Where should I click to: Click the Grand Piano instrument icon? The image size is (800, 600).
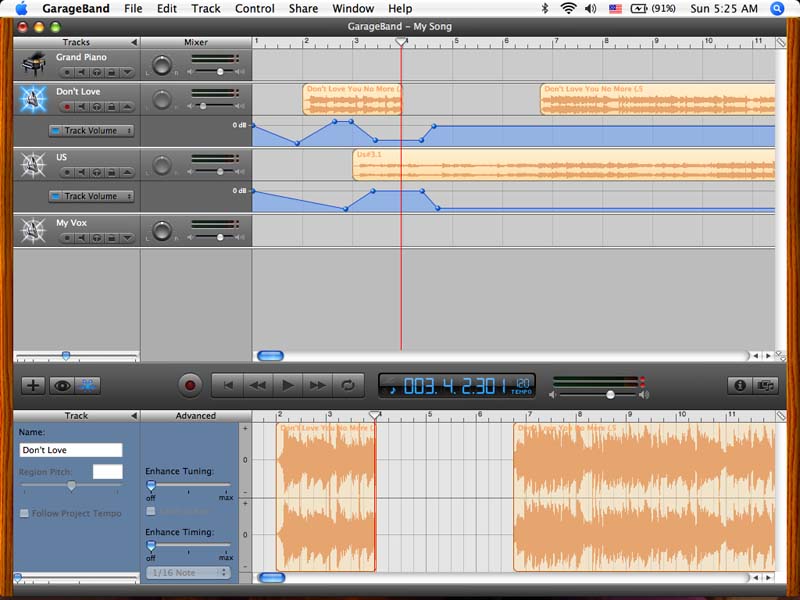click(x=34, y=64)
